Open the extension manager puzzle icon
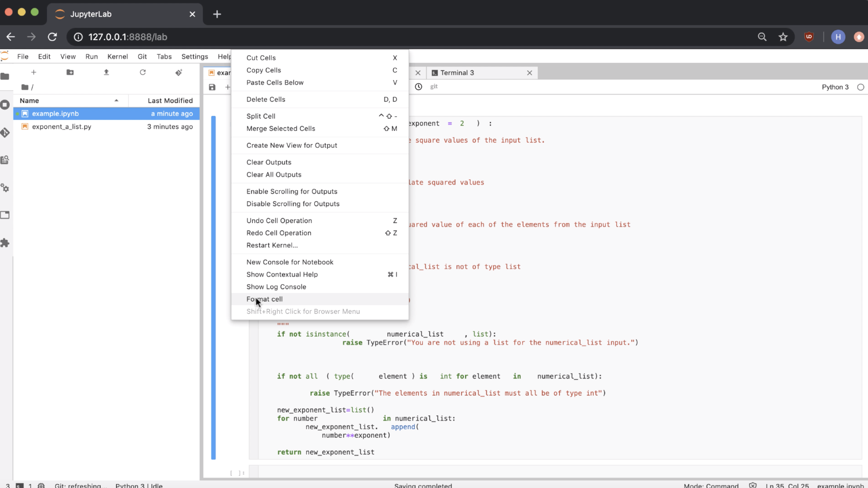The image size is (868, 488). point(5,243)
